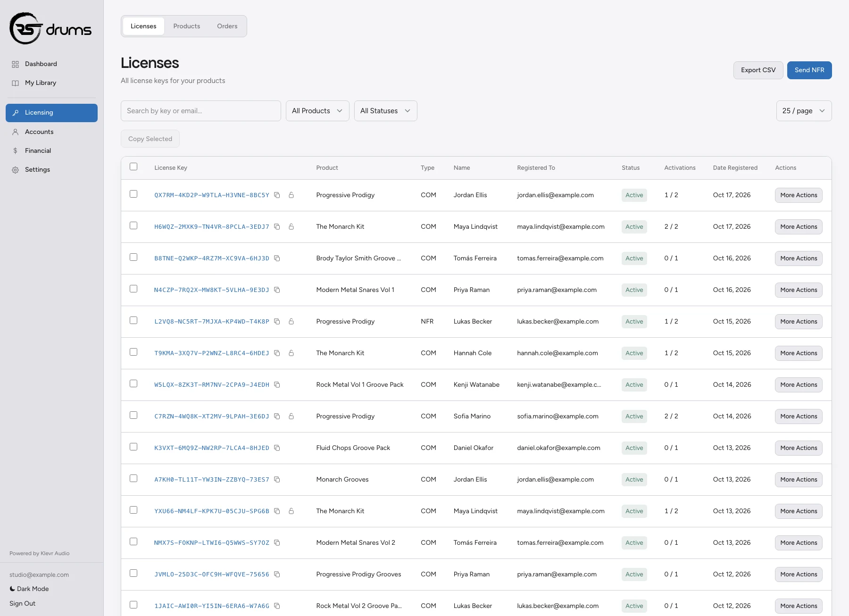Copy key N4CZP-7RQ2X via copy icon

coord(277,290)
